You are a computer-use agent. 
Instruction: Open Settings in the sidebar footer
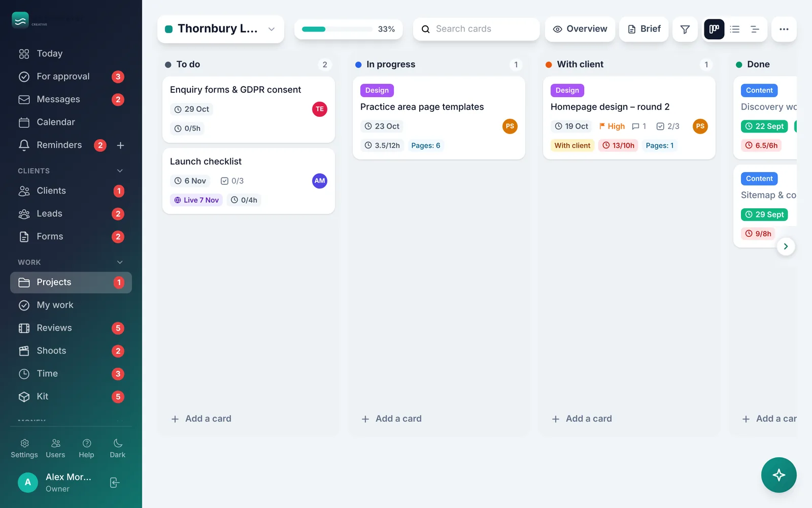(x=24, y=449)
